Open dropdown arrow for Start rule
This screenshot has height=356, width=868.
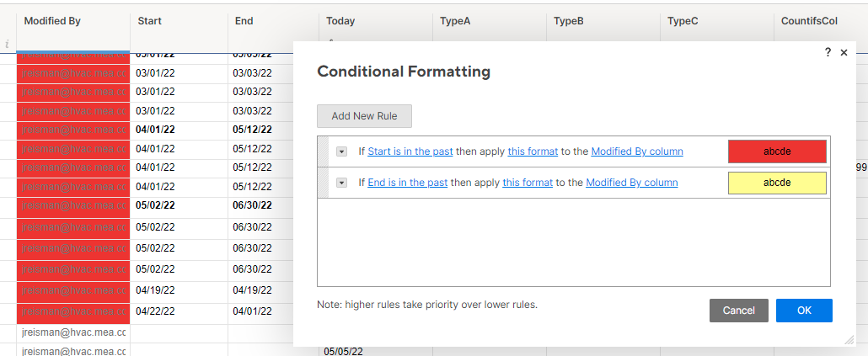tap(341, 151)
